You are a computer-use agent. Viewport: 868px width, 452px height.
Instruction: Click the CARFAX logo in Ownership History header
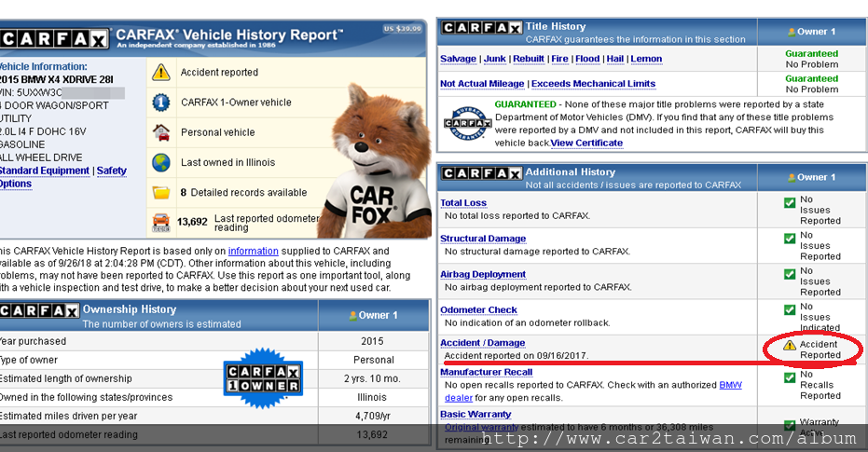click(x=39, y=311)
